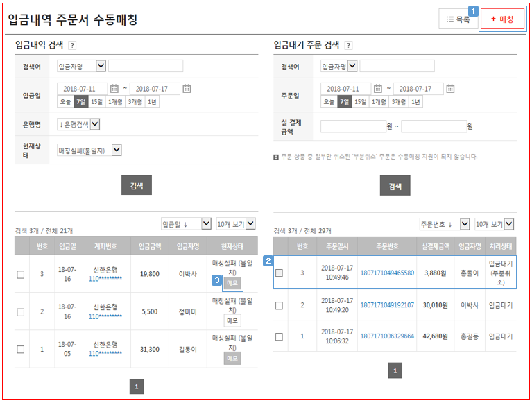Open the 주문번호 sort dropdown
The width and height of the screenshot is (532, 403).
[445, 224]
